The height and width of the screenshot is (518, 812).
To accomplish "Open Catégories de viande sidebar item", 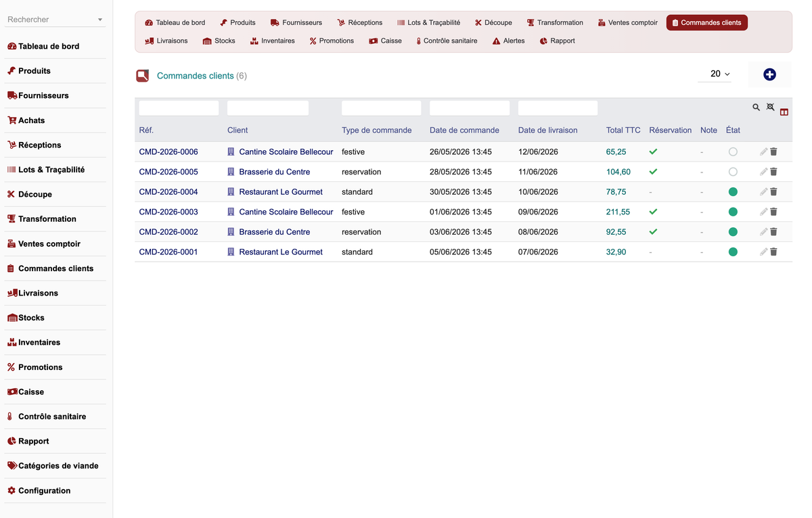I will point(58,466).
